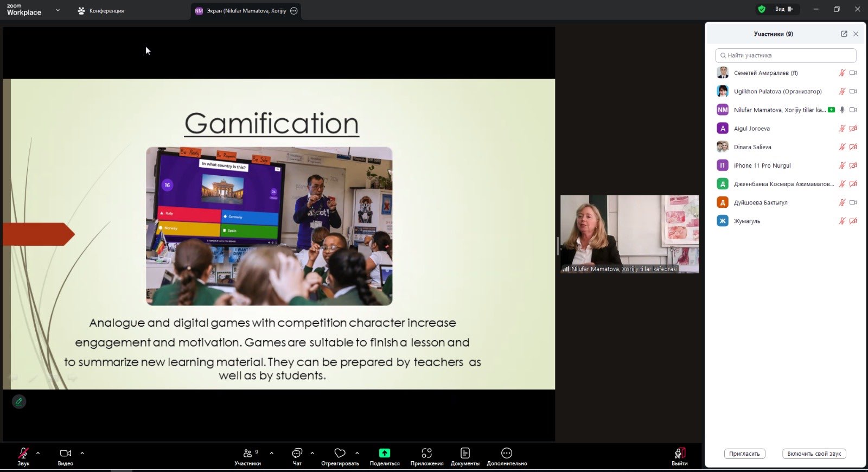Unmute microphone in bottom toolbar
This screenshot has width=868, height=472.
click(23, 454)
